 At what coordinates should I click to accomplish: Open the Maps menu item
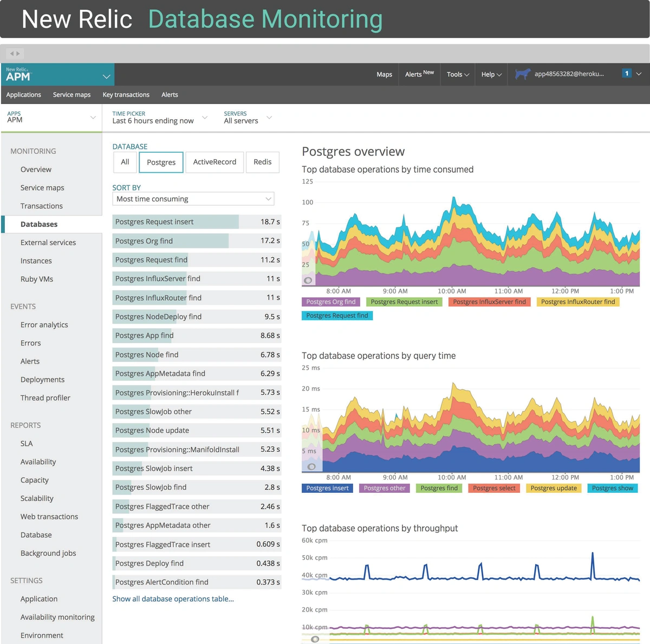coord(384,74)
